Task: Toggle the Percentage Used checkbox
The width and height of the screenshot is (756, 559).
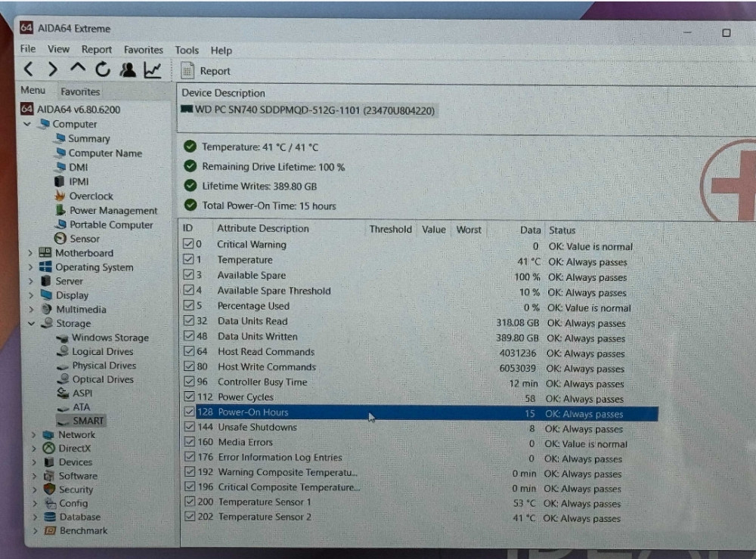Action: pyautogui.click(x=189, y=306)
